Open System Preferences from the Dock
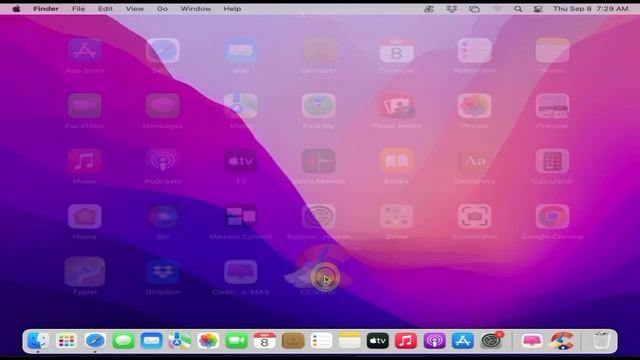 coord(491,340)
